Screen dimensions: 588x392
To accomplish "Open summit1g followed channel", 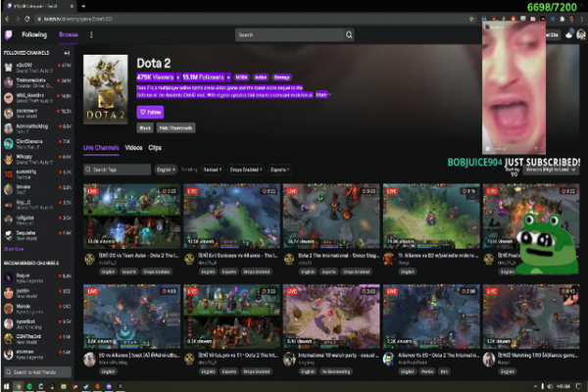I will 37,174.
